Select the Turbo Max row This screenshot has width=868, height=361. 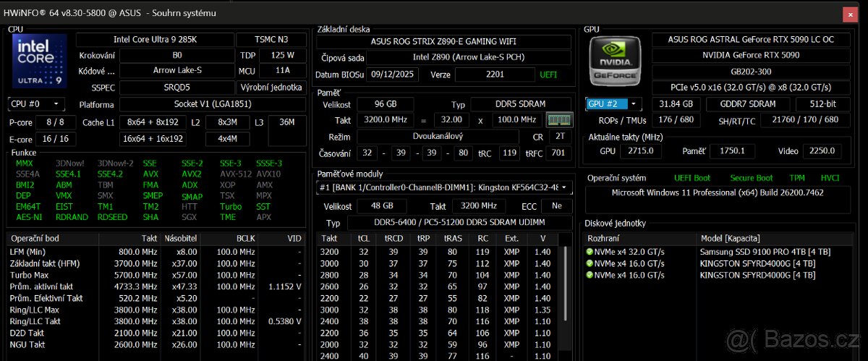[156, 275]
